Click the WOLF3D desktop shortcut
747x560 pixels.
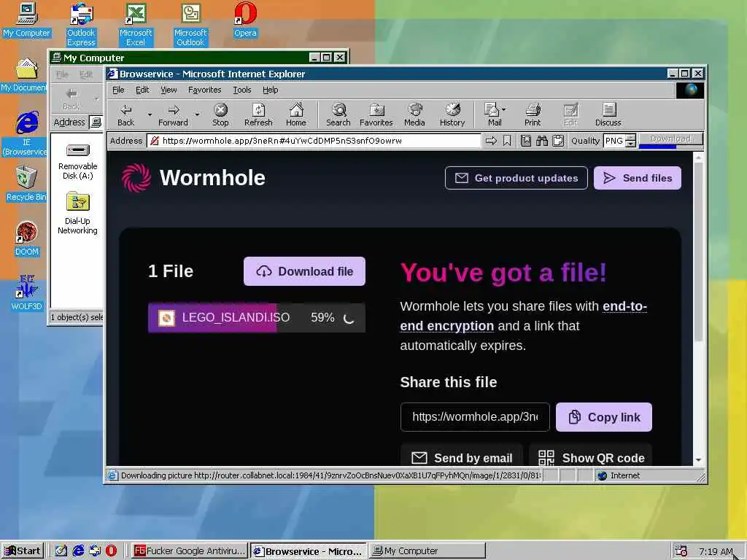tap(27, 293)
